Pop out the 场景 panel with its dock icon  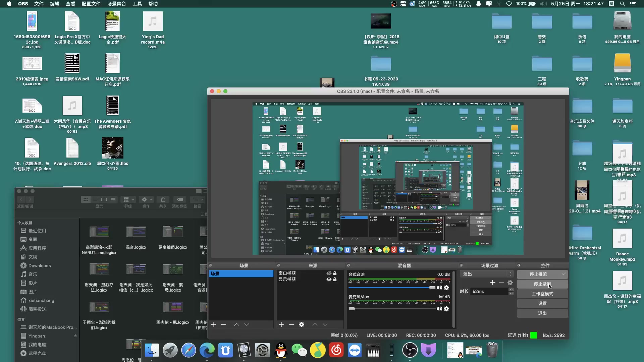click(210, 265)
